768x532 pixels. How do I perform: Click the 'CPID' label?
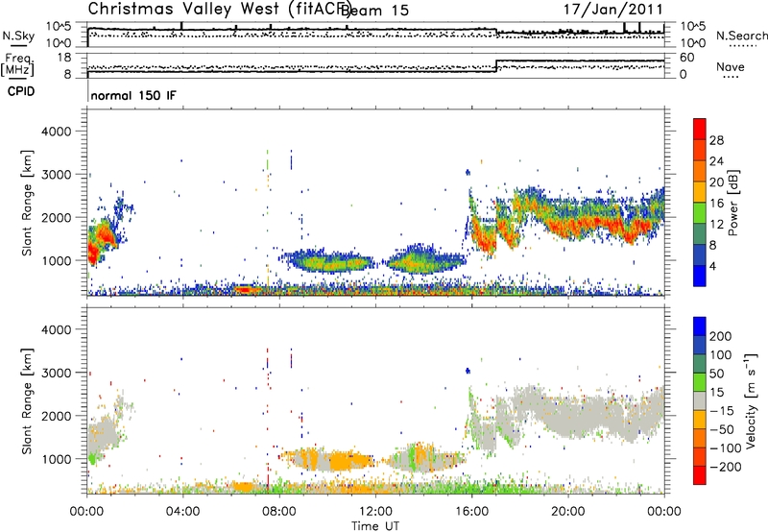point(20,91)
